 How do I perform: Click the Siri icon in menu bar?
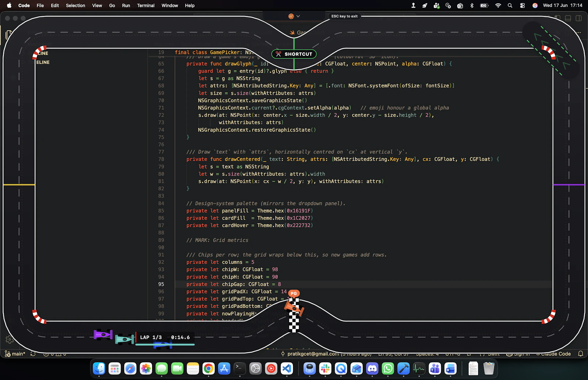535,6
